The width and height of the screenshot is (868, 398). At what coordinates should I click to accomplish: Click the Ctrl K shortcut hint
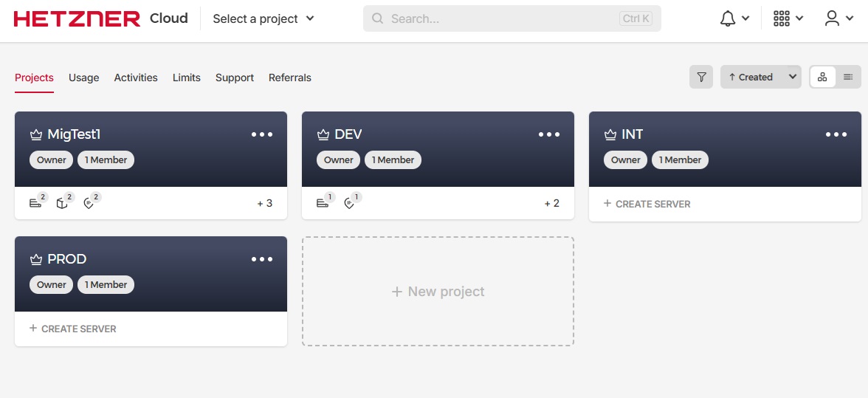[635, 18]
